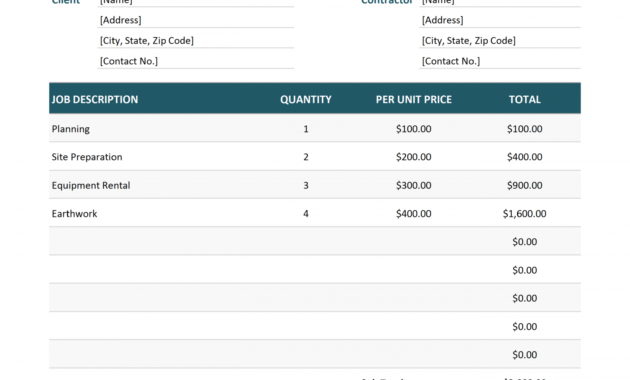630x380 pixels.
Task: Select quantity 3 in Equipment Rental row
Action: (x=306, y=185)
